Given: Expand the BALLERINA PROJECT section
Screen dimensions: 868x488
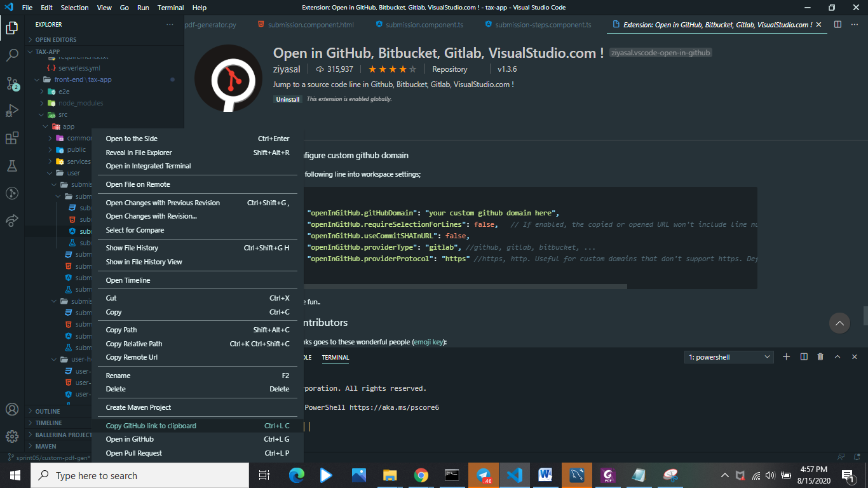Looking at the screenshot, I should (62, 435).
